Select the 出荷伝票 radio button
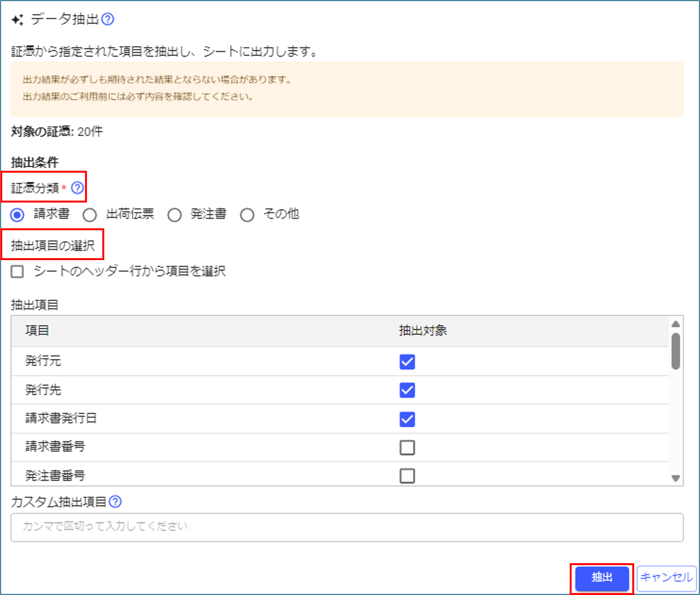 (x=90, y=215)
